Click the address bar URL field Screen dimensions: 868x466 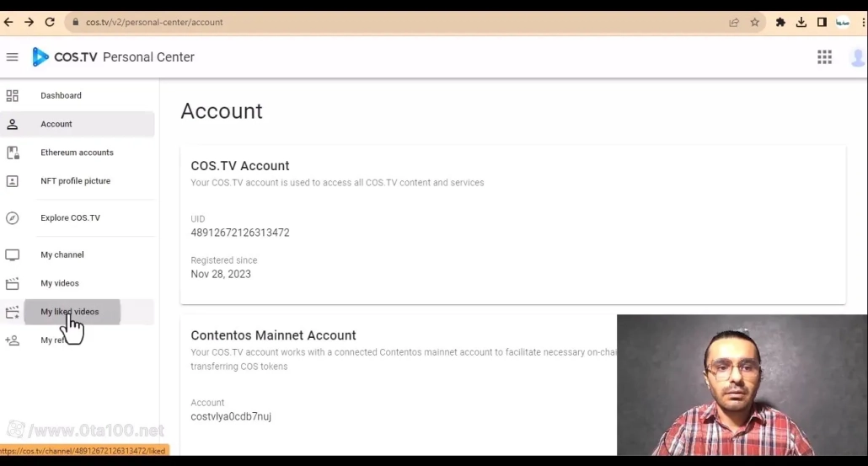coord(379,23)
